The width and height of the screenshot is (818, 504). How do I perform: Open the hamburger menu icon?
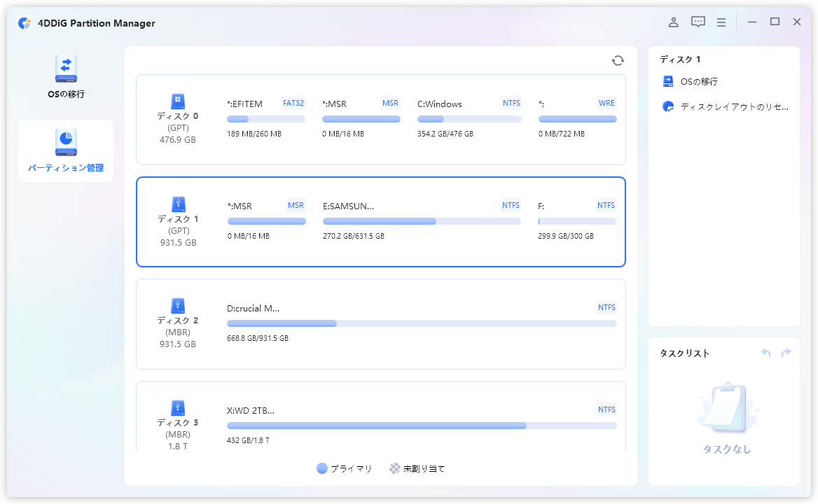click(x=721, y=22)
